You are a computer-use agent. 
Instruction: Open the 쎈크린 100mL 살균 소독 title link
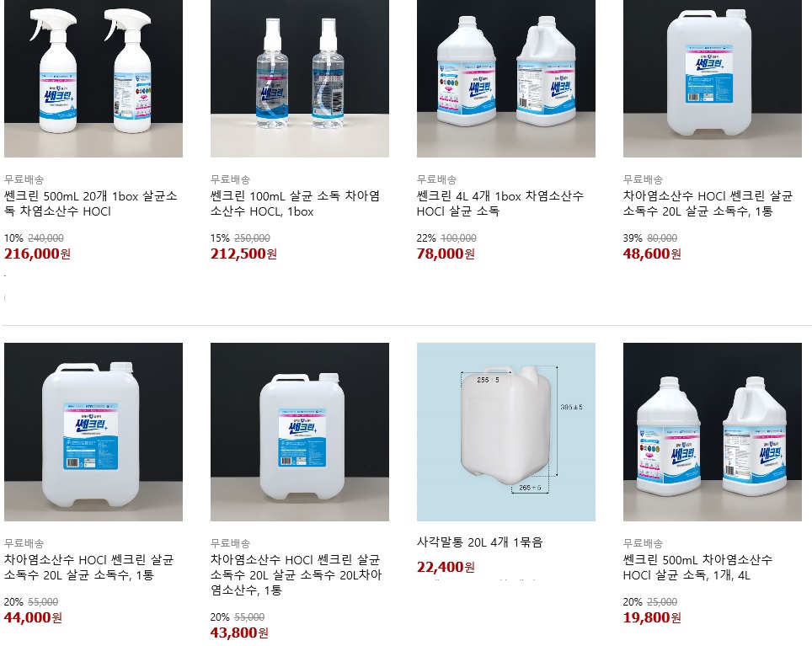[x=295, y=204]
